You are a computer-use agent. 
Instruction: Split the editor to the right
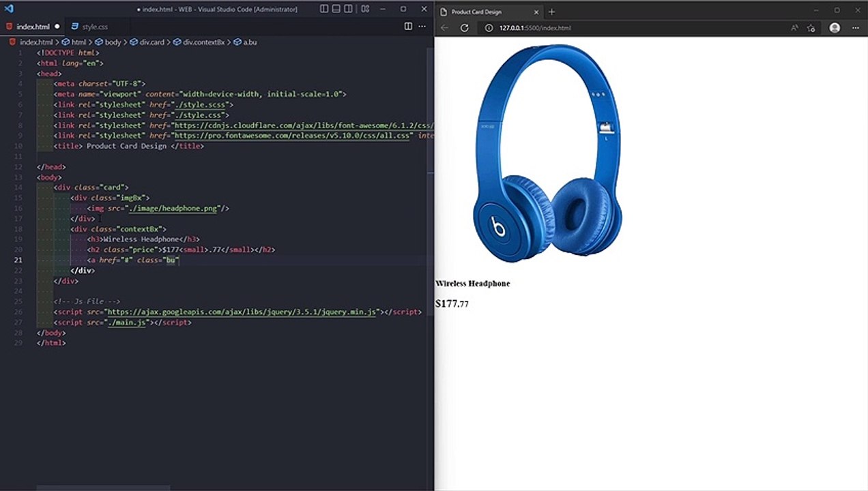click(408, 27)
